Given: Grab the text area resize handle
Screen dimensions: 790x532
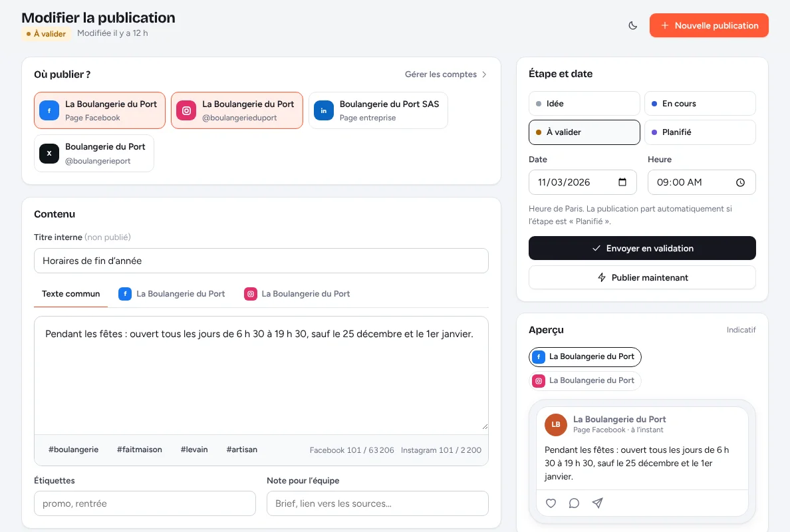Looking at the screenshot, I should [485, 427].
